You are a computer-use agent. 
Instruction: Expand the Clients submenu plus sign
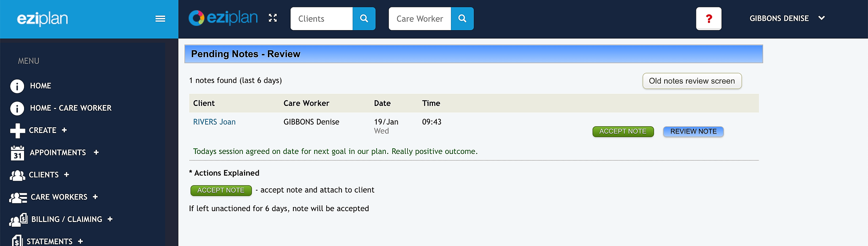pyautogui.click(x=66, y=175)
